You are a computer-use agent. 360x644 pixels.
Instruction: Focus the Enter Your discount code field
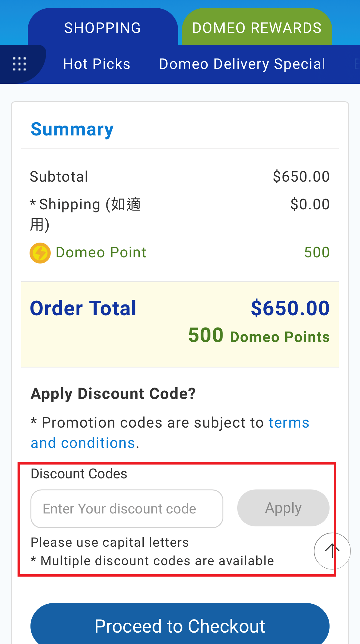pyautogui.click(x=127, y=509)
